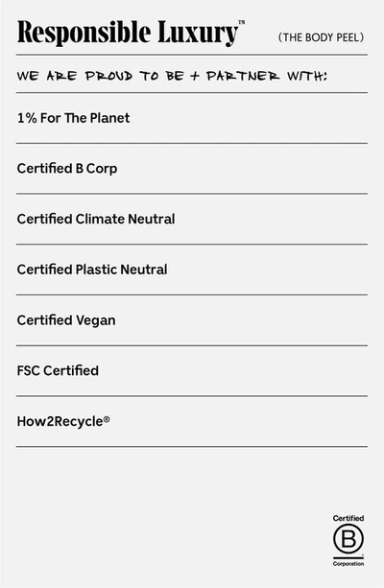
Task: Click 'Certified' text above B logo
Action: [x=348, y=518]
